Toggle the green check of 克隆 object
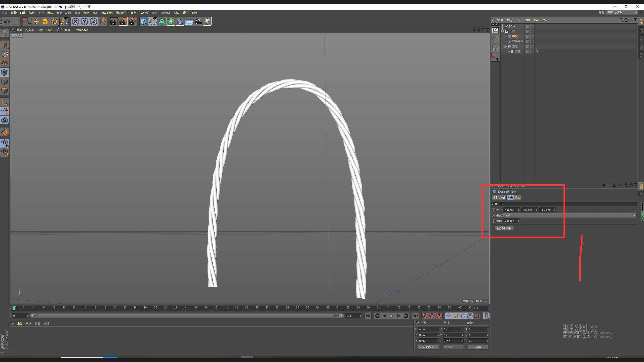Image resolution: width=644 pixels, height=362 pixels. tap(533, 46)
